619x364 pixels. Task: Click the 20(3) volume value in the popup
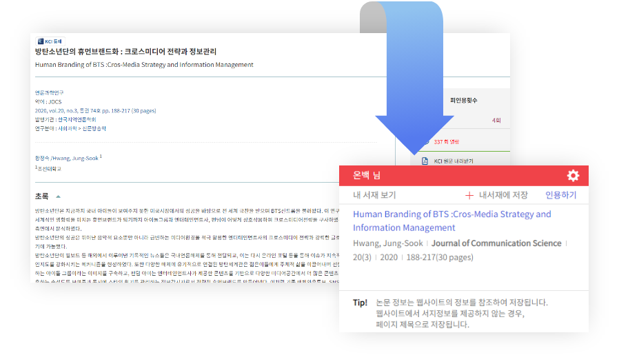pyautogui.click(x=362, y=257)
